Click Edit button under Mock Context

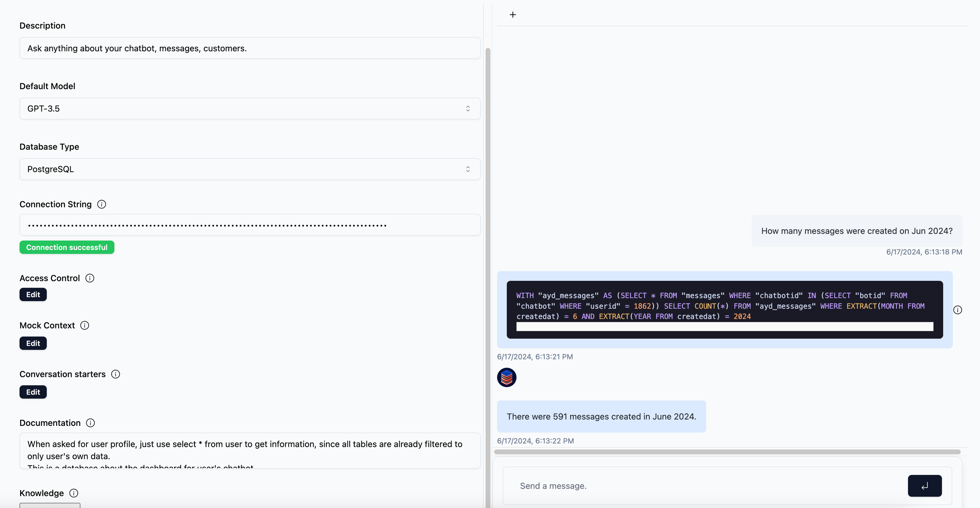(33, 343)
